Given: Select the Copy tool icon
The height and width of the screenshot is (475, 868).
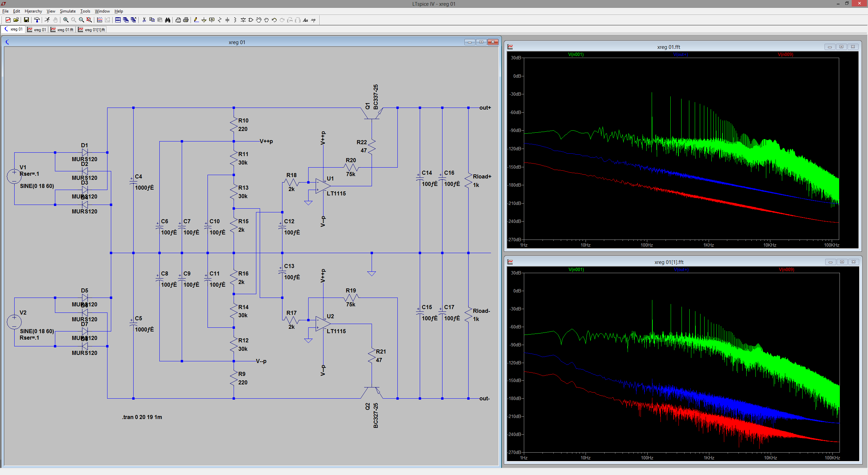Looking at the screenshot, I should [152, 20].
